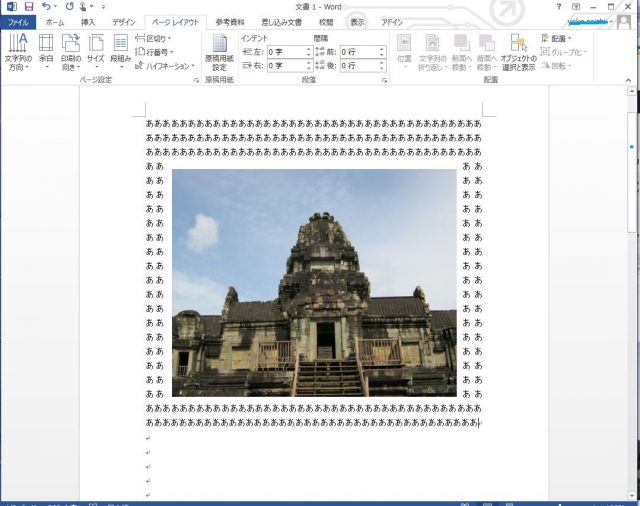Switch to the Review (校閲) tab
The image size is (640, 506).
coord(326,22)
